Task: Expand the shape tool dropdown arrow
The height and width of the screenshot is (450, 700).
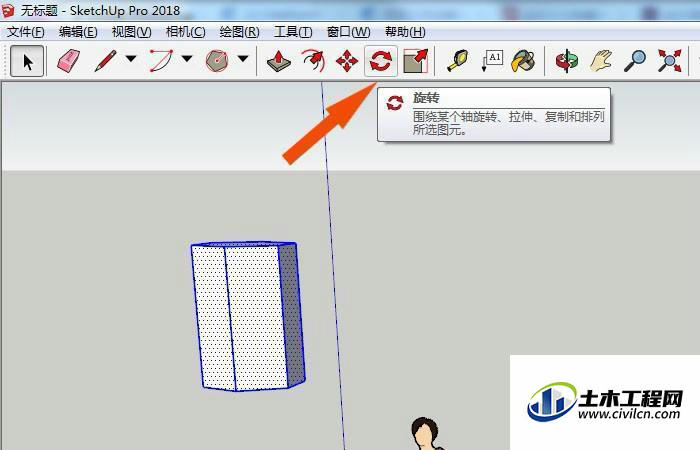Action: click(242, 58)
